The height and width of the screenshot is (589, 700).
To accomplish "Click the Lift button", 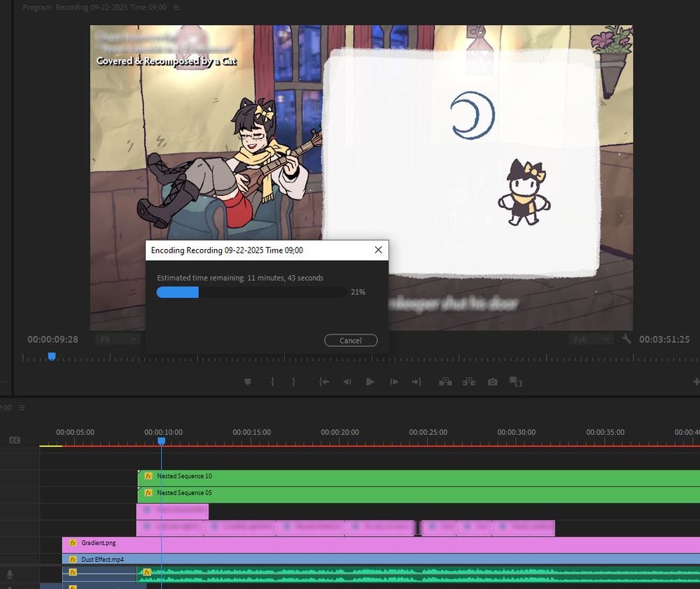I will coord(445,382).
